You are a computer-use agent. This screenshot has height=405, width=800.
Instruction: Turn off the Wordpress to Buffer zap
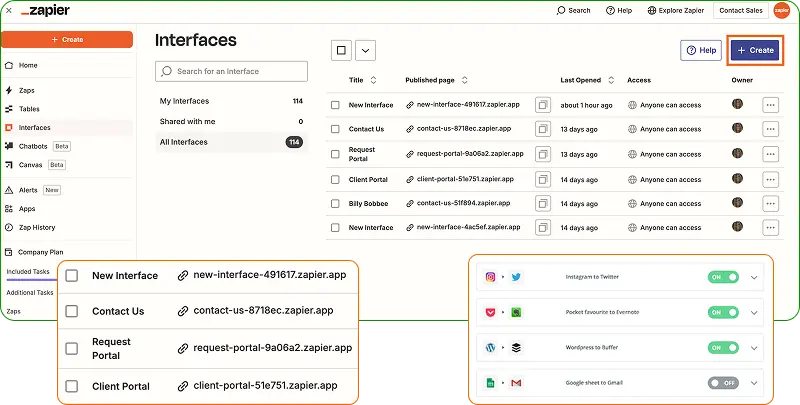click(723, 347)
